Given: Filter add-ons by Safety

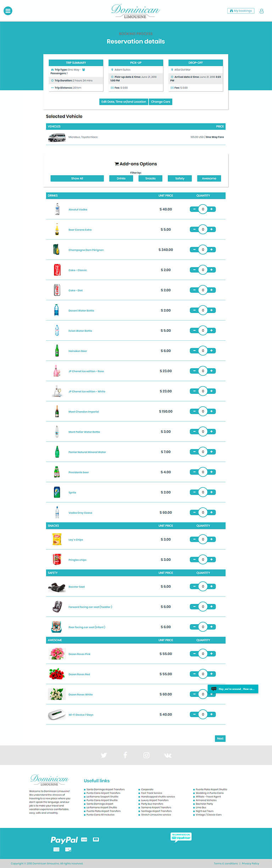Looking at the screenshot, I should (x=179, y=178).
